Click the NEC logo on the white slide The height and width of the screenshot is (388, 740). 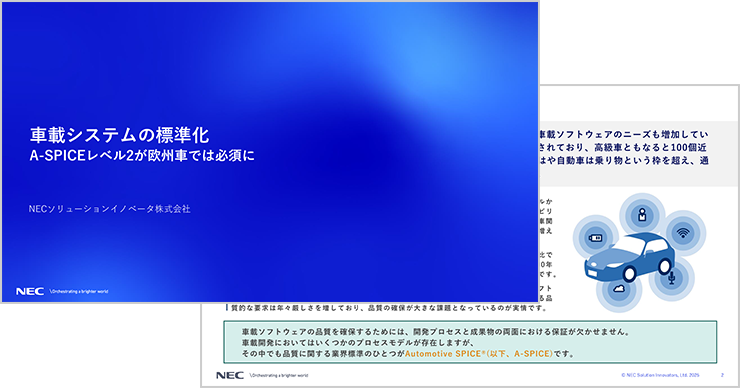(230, 375)
